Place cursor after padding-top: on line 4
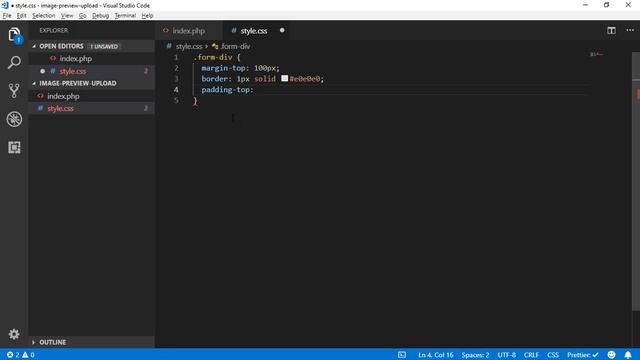The height and width of the screenshot is (360, 640). [x=254, y=89]
